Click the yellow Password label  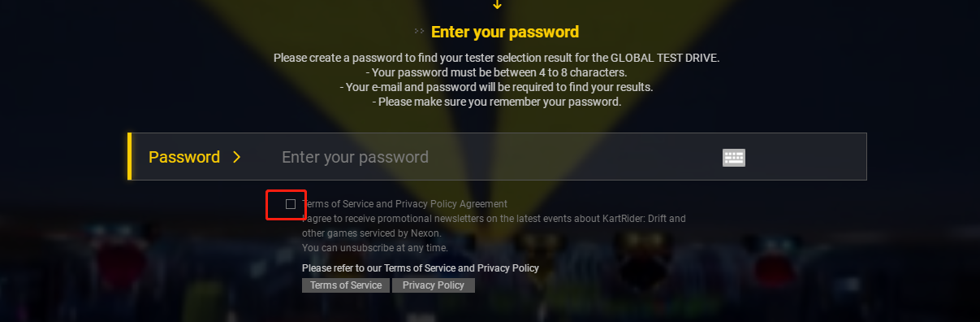pyautogui.click(x=184, y=157)
